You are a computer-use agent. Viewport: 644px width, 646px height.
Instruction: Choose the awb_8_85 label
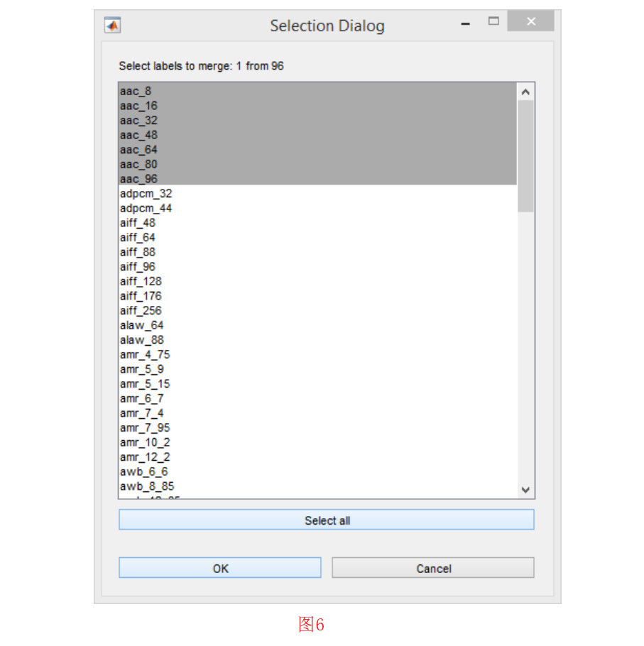pyautogui.click(x=147, y=486)
